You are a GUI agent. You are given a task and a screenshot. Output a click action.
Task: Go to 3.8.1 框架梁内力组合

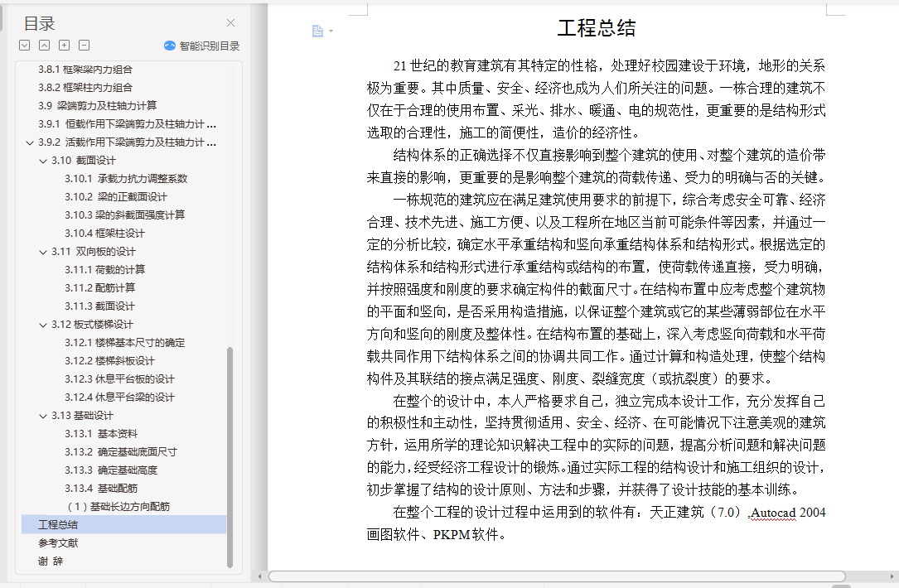pos(85,70)
